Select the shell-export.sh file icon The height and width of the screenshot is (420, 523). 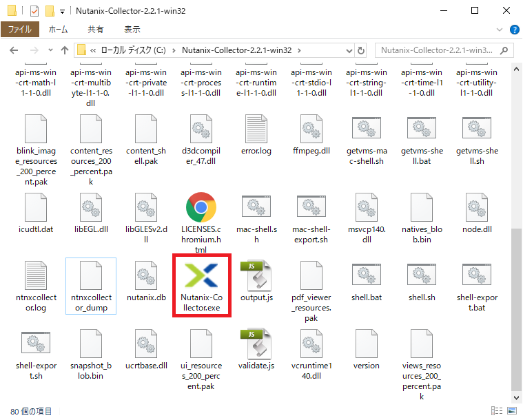[x=36, y=343]
